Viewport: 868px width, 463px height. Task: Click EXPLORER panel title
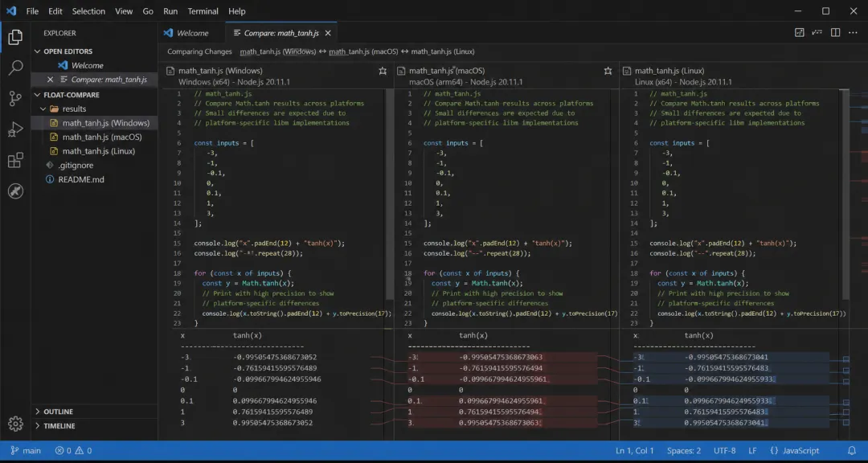(x=59, y=33)
